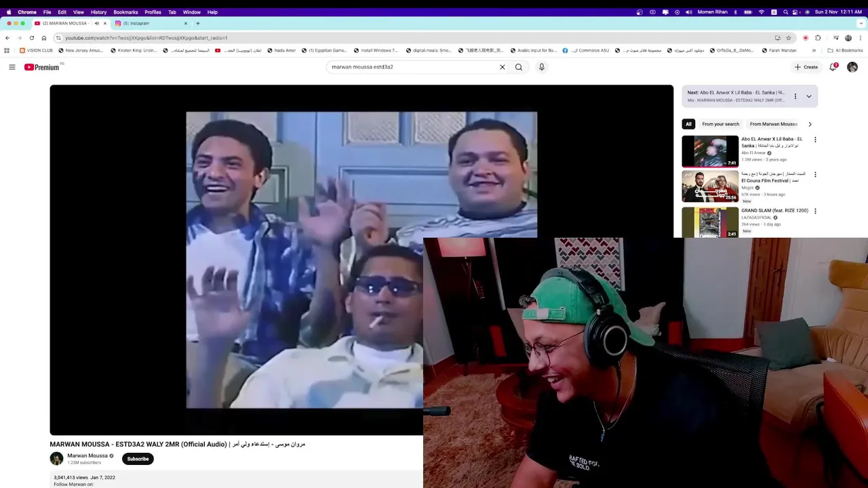Expand hidden bookmarks with the double chevron

814,50
